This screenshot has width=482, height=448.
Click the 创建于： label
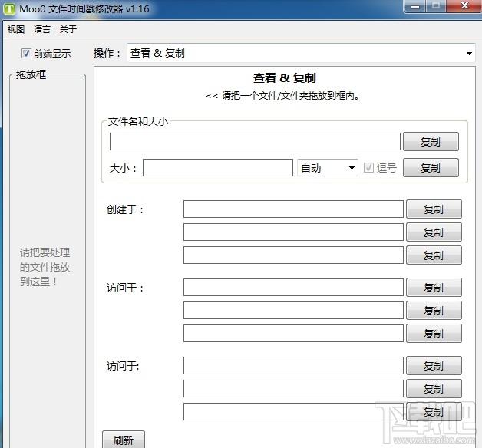[125, 210]
